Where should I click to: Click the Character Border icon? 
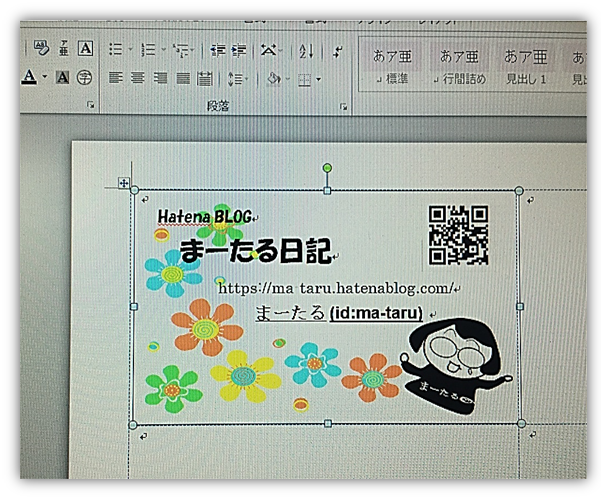(x=85, y=48)
